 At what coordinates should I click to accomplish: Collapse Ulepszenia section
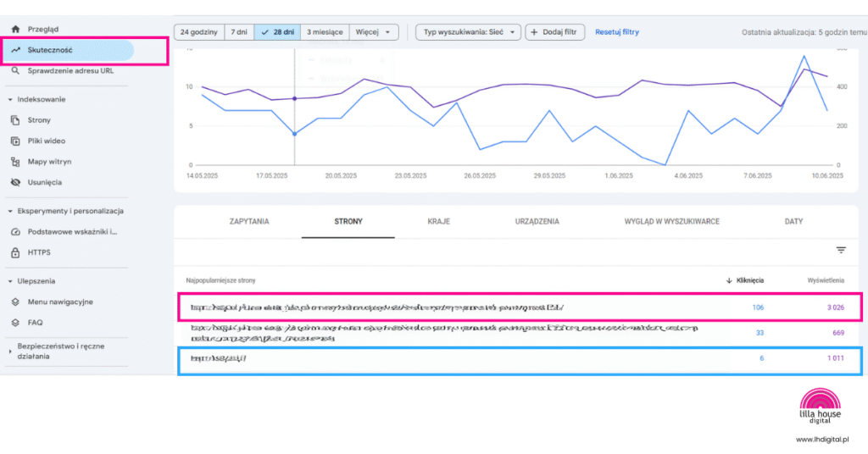point(10,281)
